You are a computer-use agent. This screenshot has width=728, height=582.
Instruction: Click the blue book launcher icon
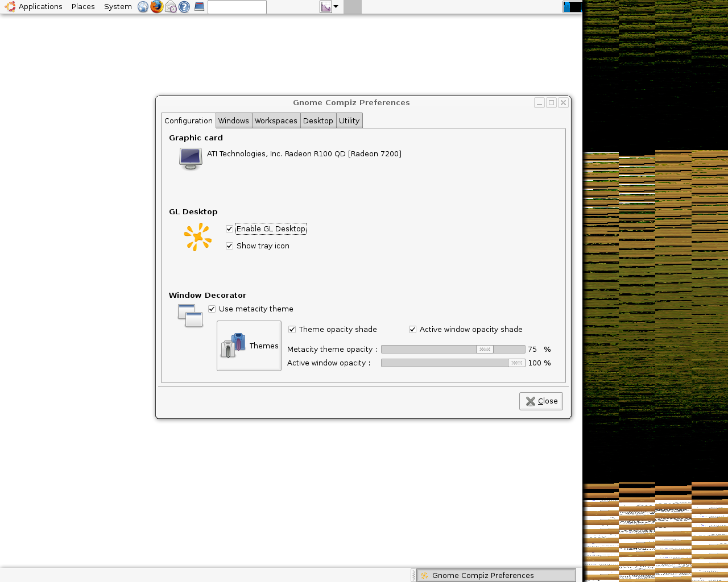pyautogui.click(x=199, y=7)
